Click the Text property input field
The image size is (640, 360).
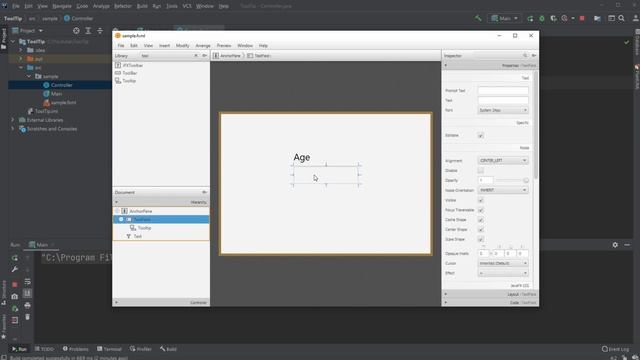point(503,100)
